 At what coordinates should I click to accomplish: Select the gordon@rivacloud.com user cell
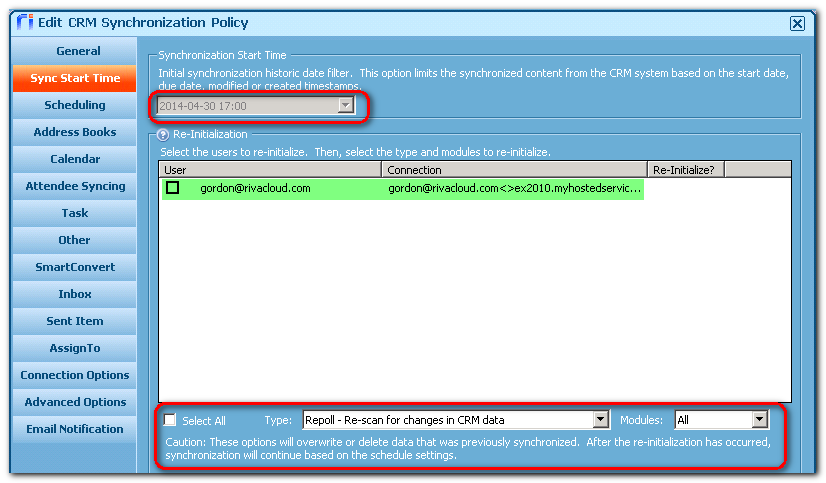pyautogui.click(x=255, y=188)
